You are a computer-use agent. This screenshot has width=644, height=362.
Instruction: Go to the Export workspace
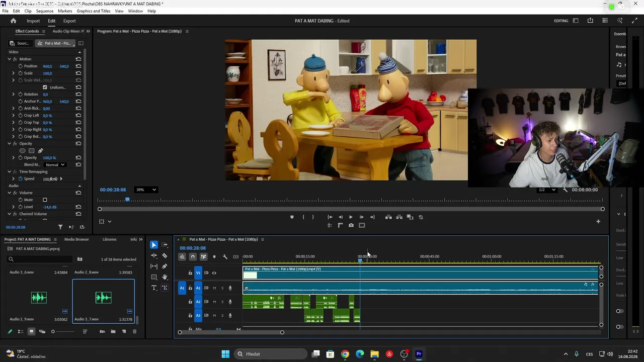pos(69,21)
